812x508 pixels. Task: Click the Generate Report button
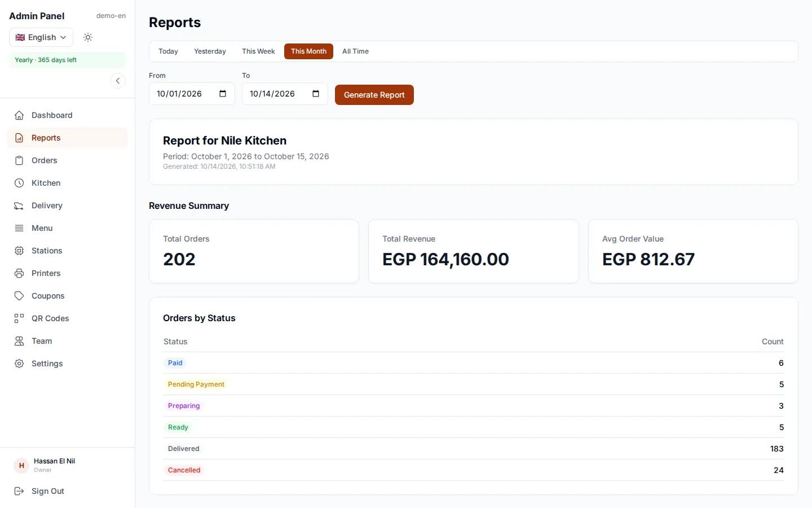(374, 95)
